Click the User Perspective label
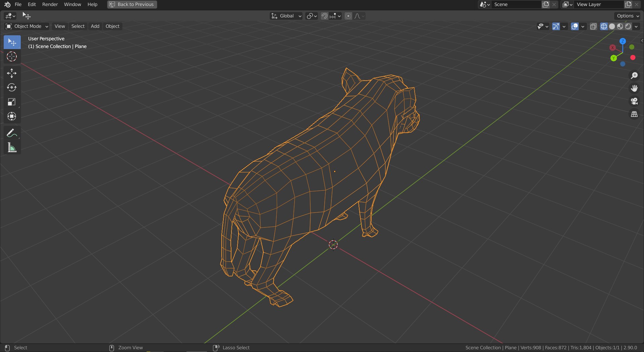This screenshot has height=352, width=644. (46, 39)
